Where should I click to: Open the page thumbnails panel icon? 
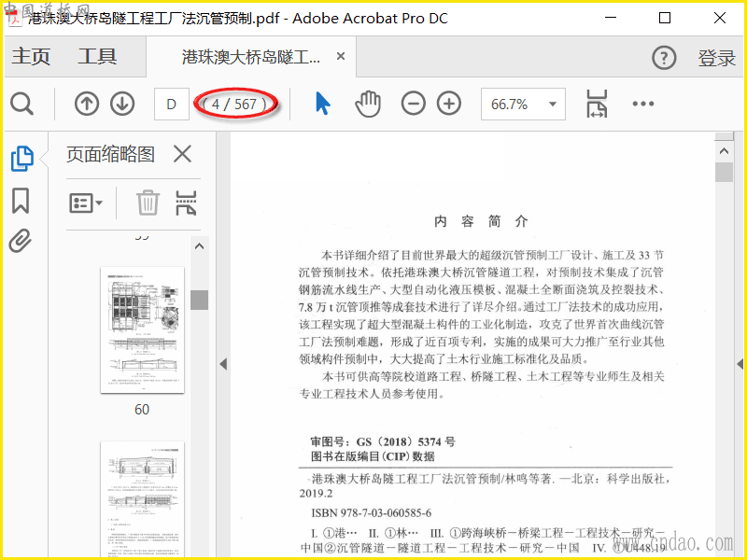(x=21, y=159)
